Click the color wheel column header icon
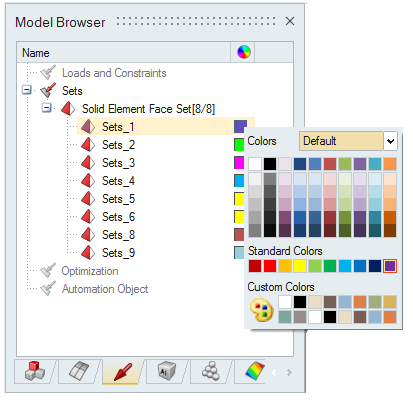The width and height of the screenshot is (413, 414). pyautogui.click(x=244, y=52)
